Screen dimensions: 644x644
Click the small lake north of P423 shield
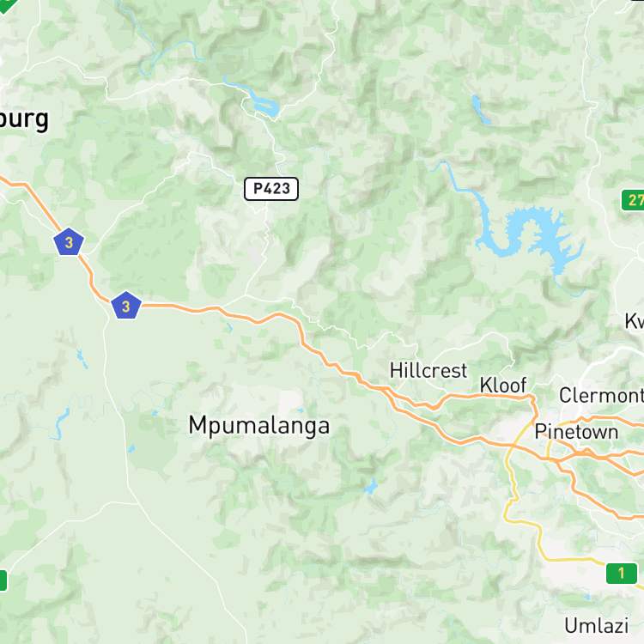click(266, 106)
